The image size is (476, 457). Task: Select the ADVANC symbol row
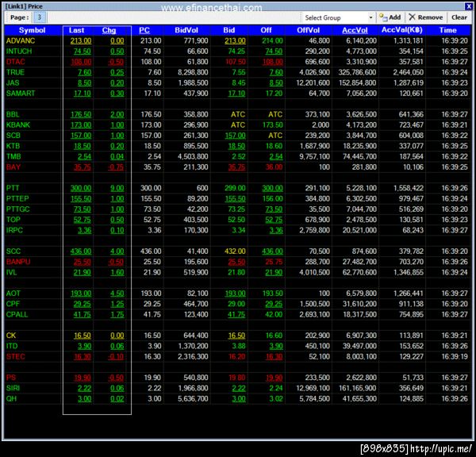pos(237,40)
